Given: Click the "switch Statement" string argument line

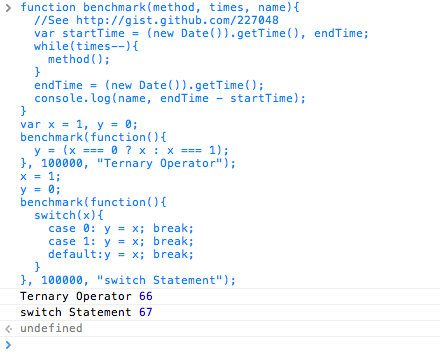Looking at the screenshot, I should pyautogui.click(x=128, y=280).
